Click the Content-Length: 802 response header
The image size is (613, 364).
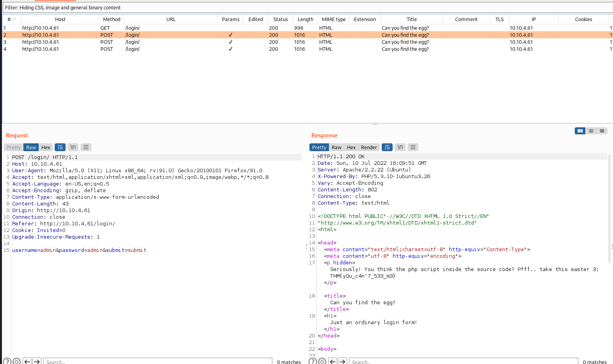[347, 189]
